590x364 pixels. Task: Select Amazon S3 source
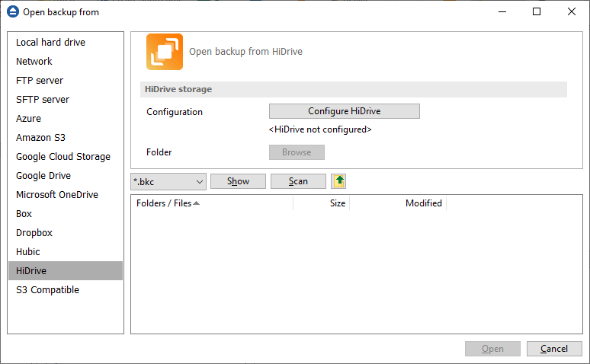point(66,138)
